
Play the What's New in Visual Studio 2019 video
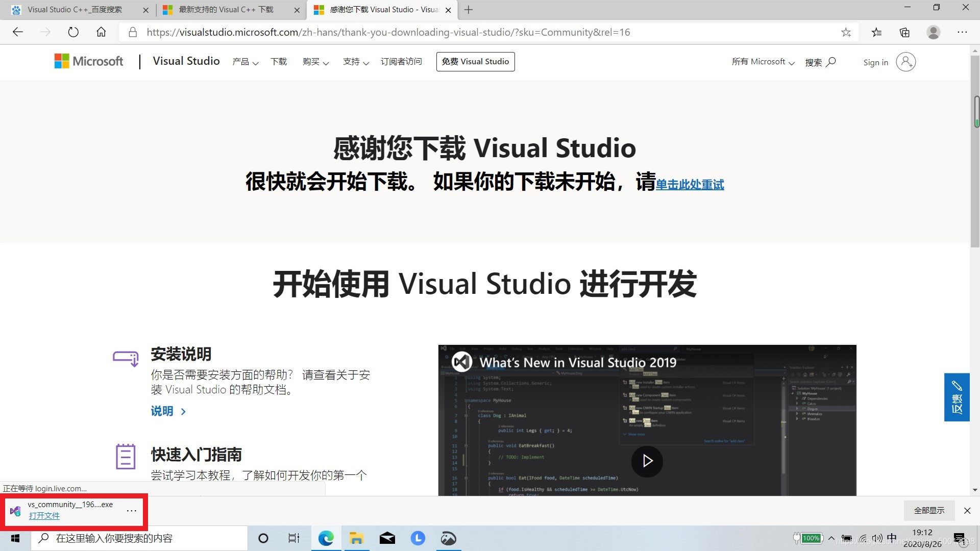tap(647, 461)
